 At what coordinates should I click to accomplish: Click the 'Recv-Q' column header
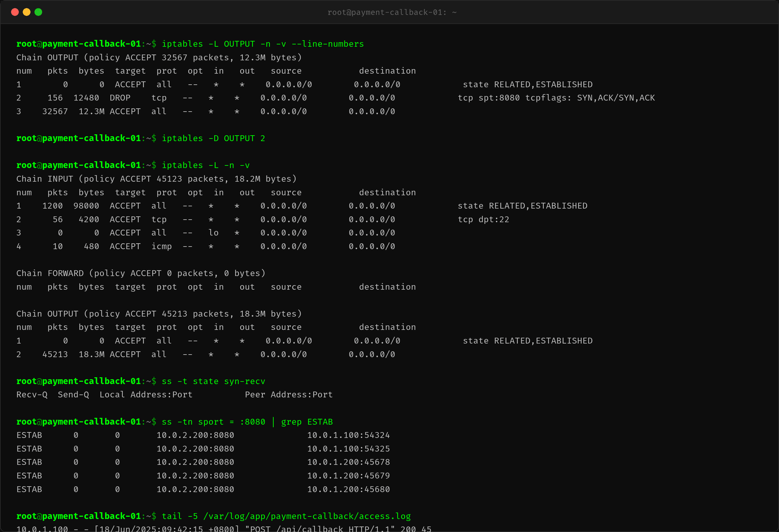click(32, 395)
